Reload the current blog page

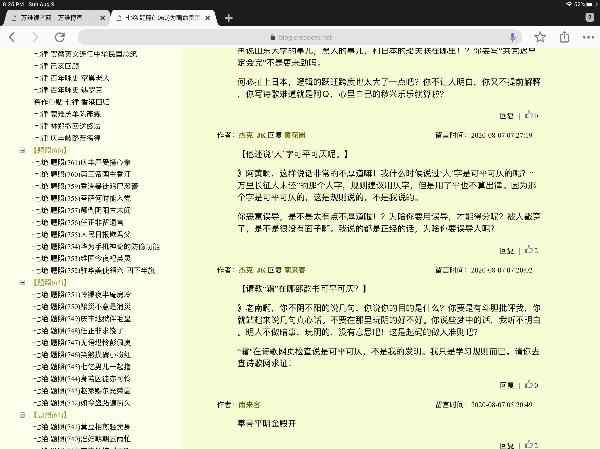(60, 37)
